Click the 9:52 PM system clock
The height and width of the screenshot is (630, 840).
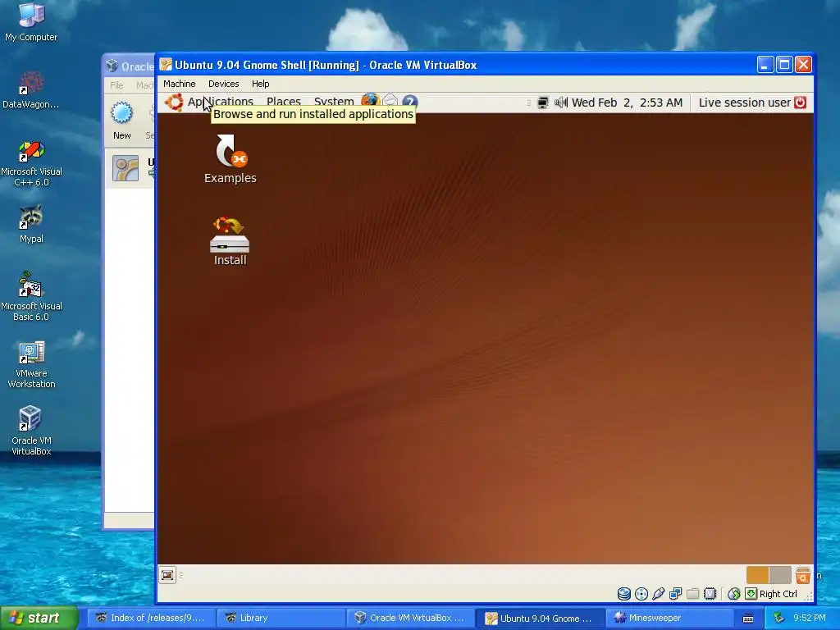[810, 618]
